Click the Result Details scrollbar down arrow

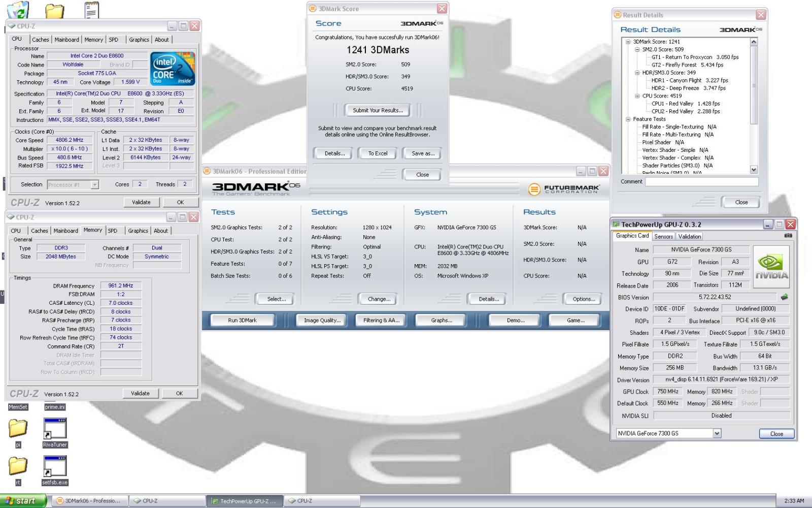point(754,170)
